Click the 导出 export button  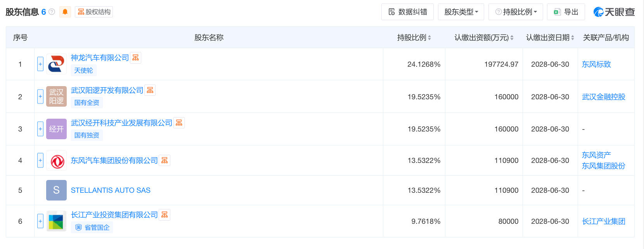(566, 12)
